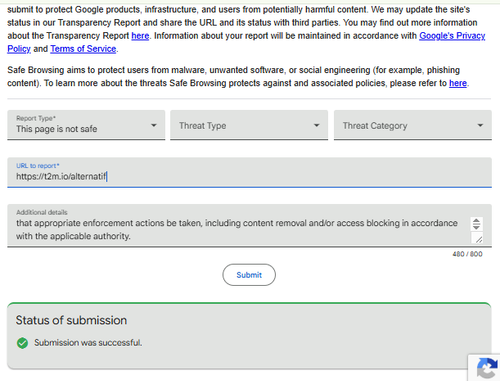The image size is (500, 381).
Task: Expand the Threat Category dropdown
Action: coord(413,125)
